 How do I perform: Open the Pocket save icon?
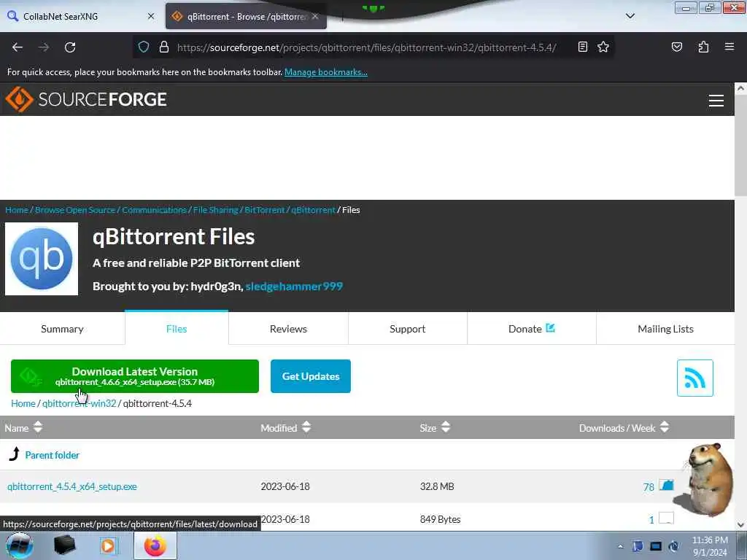(x=676, y=47)
